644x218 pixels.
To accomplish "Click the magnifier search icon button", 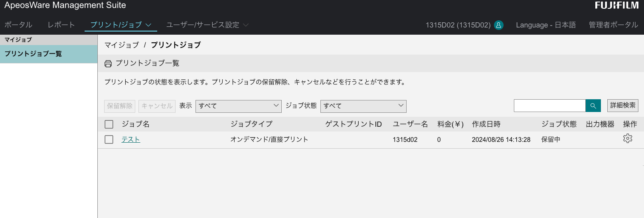I will [593, 106].
